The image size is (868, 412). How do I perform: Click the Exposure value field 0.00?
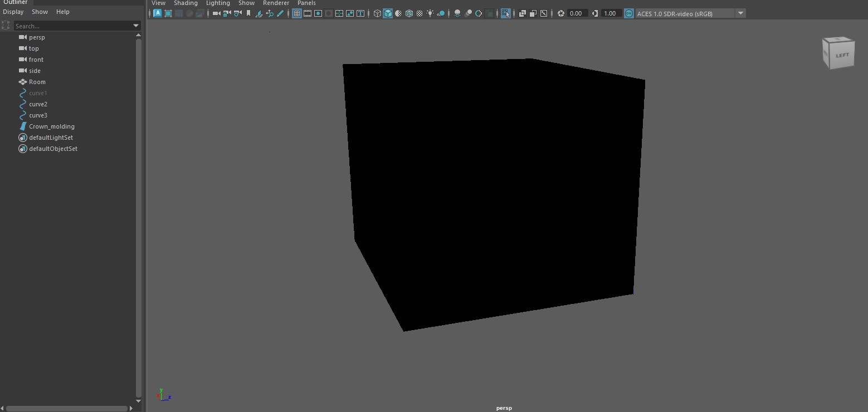pos(578,13)
